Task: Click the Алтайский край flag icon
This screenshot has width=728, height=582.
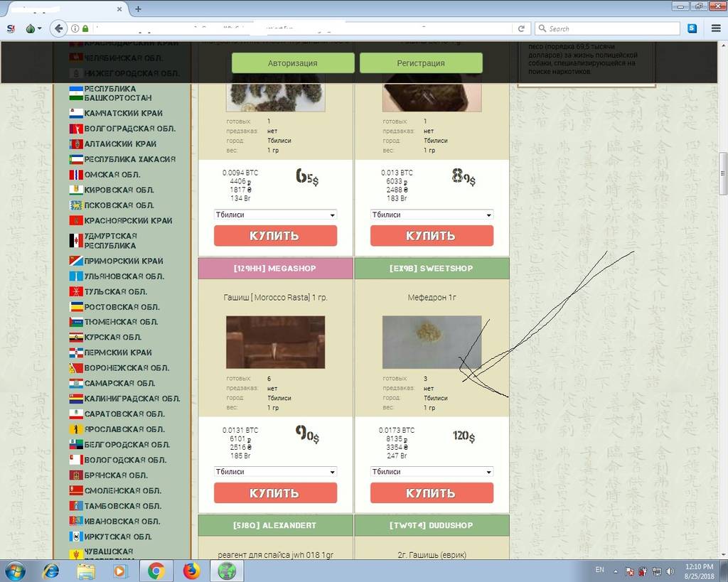Action: 76,144
